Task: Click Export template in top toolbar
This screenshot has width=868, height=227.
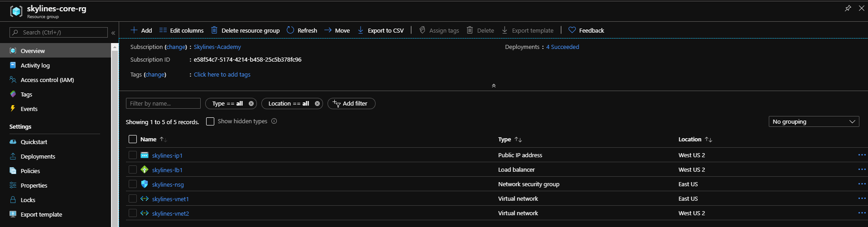Action: click(527, 30)
